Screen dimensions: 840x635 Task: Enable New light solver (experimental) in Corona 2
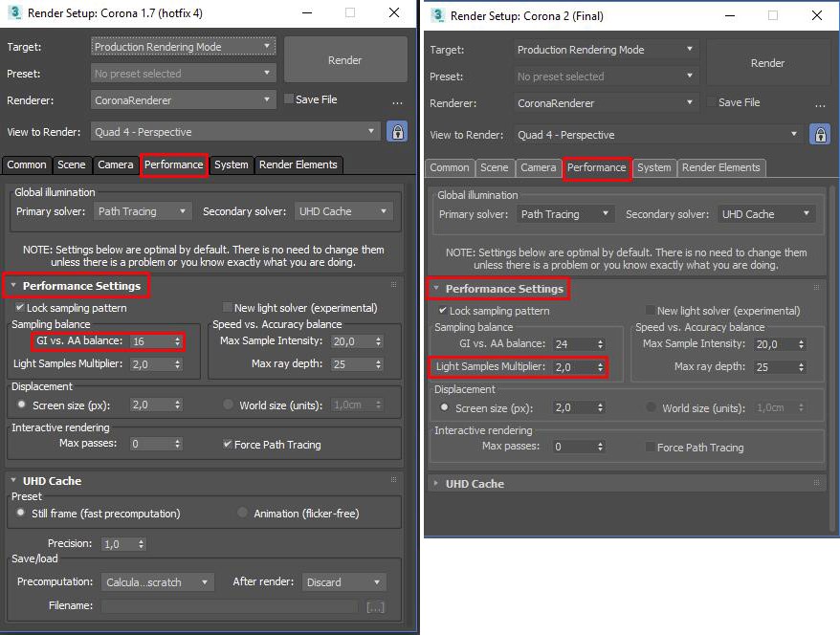(x=651, y=310)
